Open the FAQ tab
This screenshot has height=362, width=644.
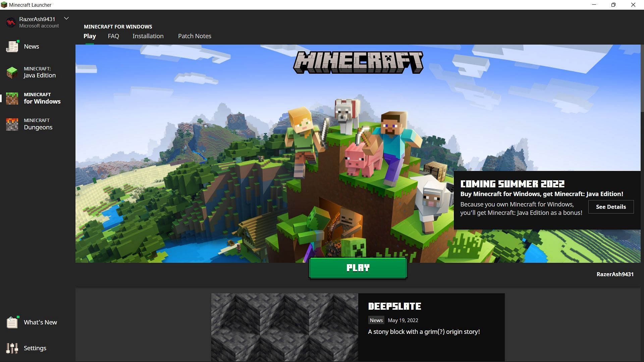(114, 36)
